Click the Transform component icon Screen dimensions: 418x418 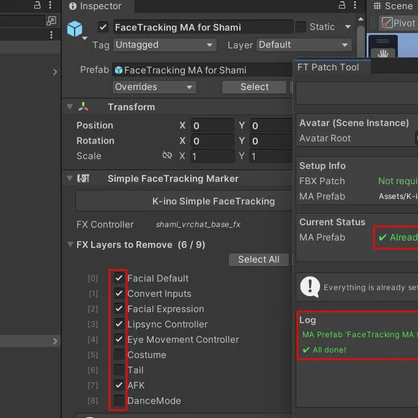[83, 107]
